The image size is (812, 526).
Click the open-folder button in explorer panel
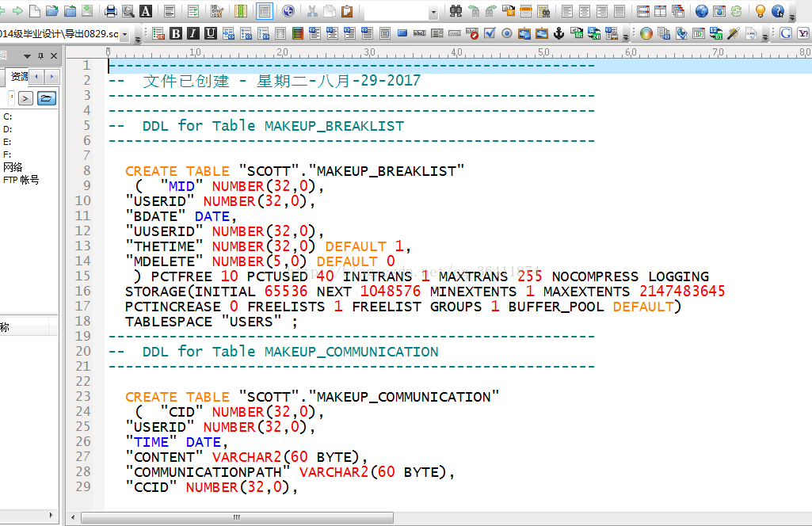coord(47,98)
